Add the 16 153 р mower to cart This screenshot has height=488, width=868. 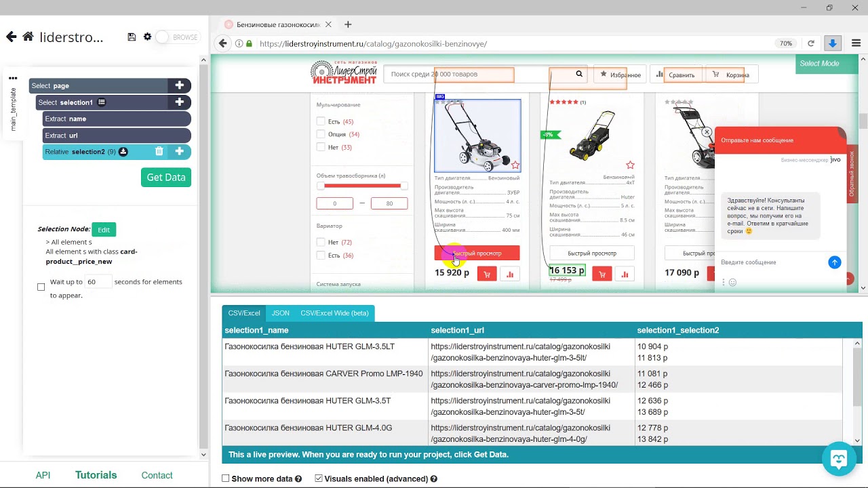coord(601,274)
